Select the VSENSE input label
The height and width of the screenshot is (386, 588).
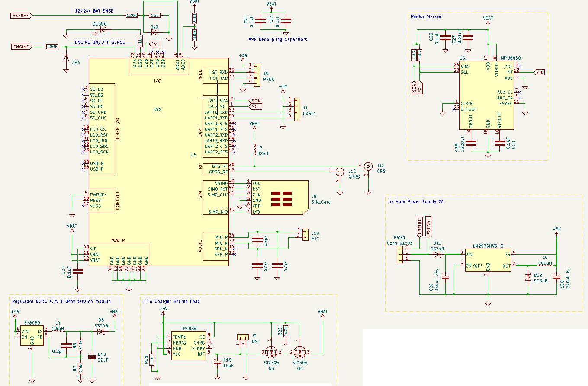20,16
